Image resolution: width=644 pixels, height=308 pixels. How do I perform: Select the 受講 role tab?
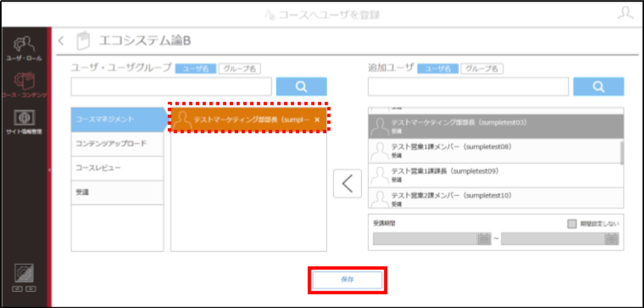[x=117, y=192]
